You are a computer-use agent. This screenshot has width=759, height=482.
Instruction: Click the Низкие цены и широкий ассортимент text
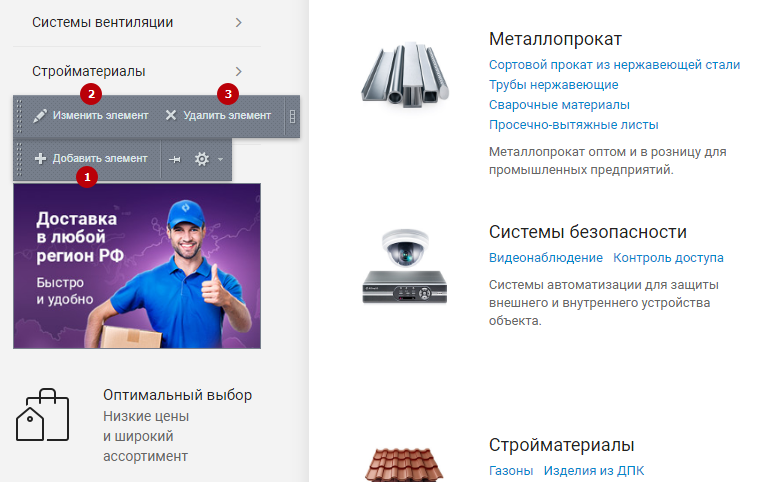146,436
